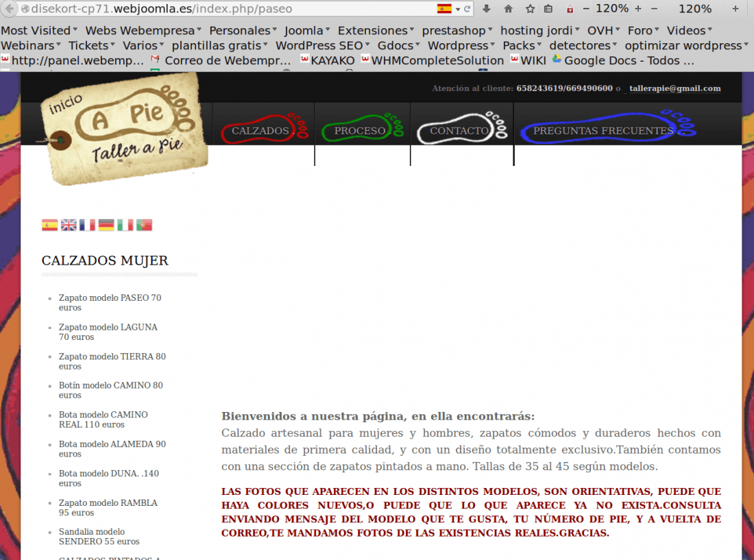The width and height of the screenshot is (754, 560).
Task: Select Spanish language flag on page
Action: (49, 225)
